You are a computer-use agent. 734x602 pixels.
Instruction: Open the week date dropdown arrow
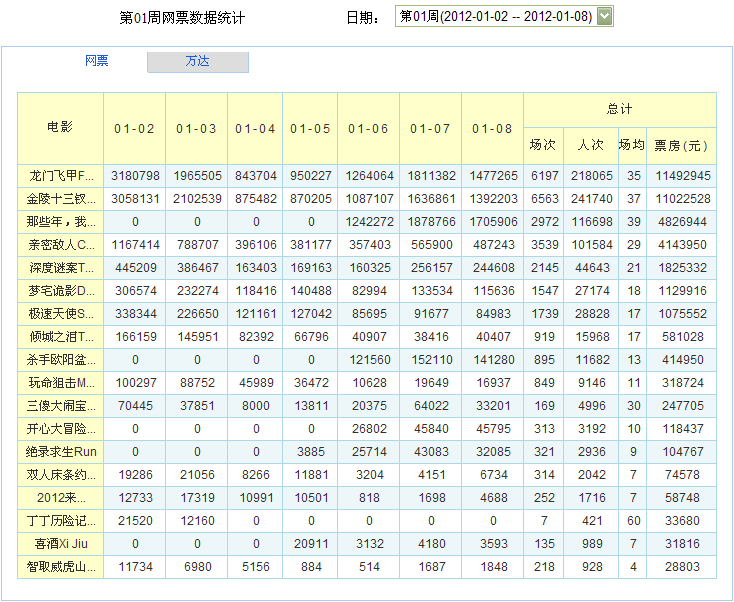click(x=604, y=16)
